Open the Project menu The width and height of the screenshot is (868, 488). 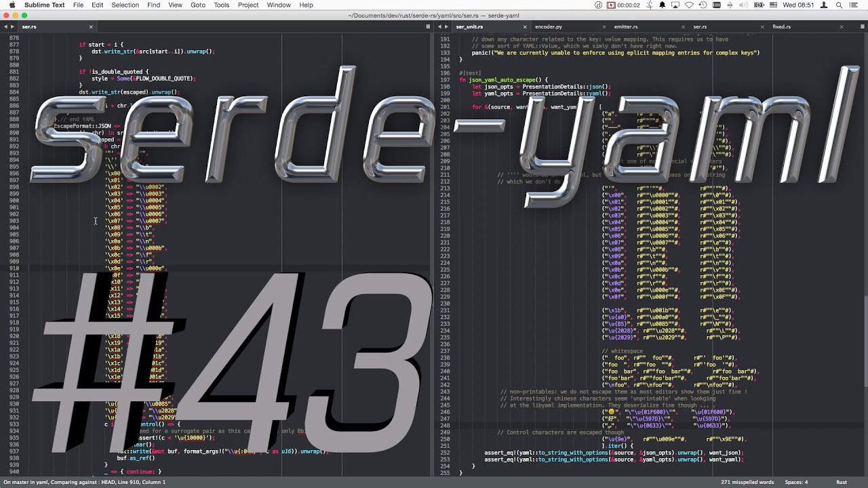[x=248, y=5]
